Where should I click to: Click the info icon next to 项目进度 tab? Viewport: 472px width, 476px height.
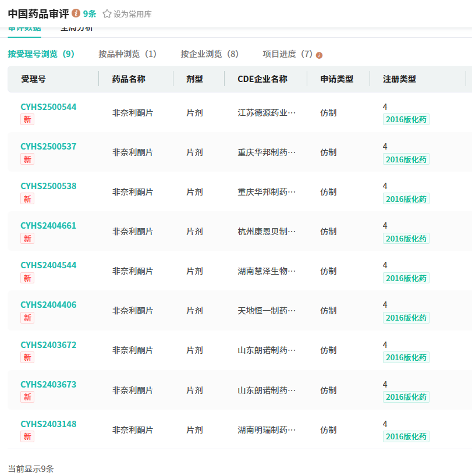point(319,55)
